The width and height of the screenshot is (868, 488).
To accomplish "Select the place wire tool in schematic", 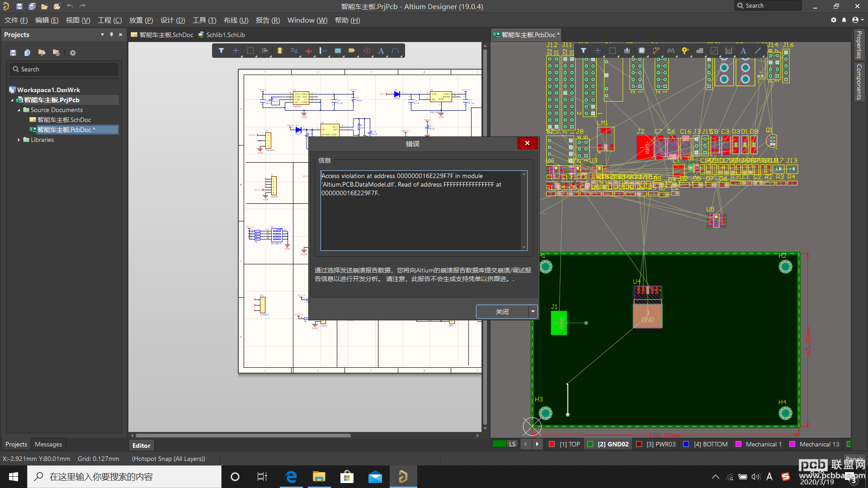I will [294, 51].
